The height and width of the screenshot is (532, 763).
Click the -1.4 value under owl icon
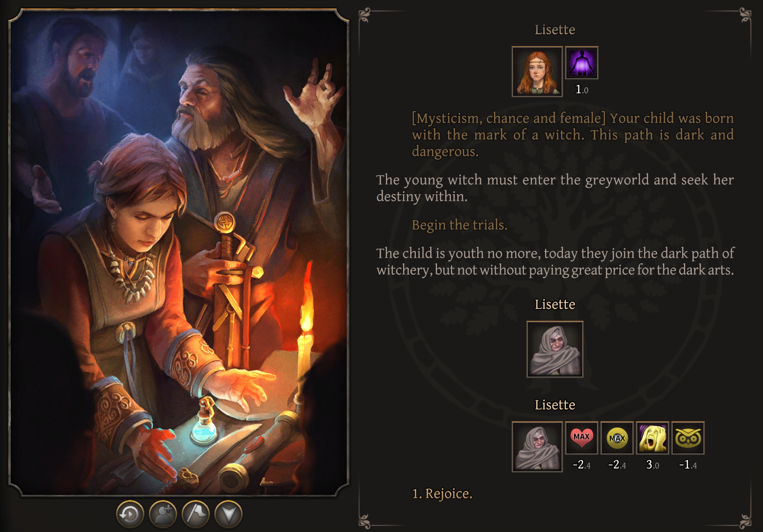click(688, 465)
